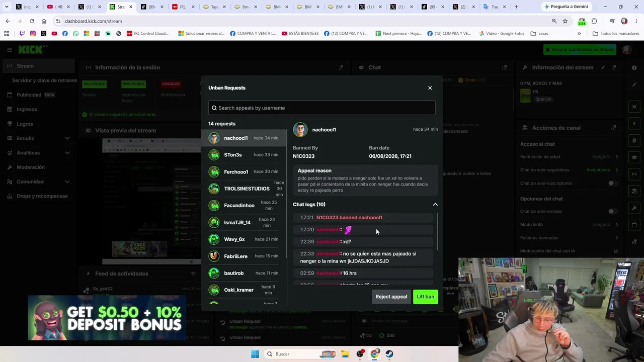Open the hamburger menu in Kick dashboard

click(10, 50)
